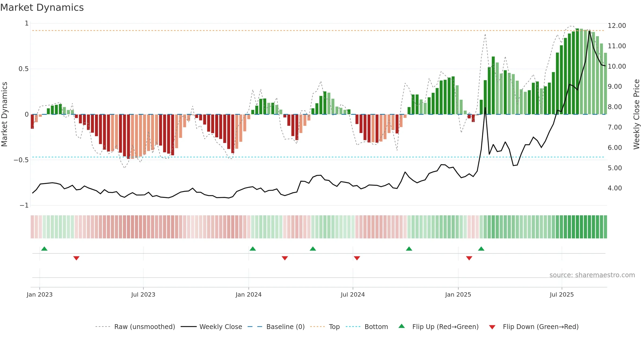Viewport: 644px width, 362px height.
Task: Select the first flip-up marker near Jan 2023
Action: pyautogui.click(x=44, y=249)
